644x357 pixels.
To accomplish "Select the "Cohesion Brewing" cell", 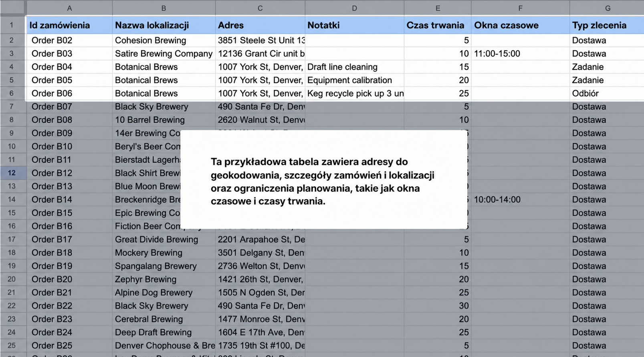I will click(x=164, y=40).
